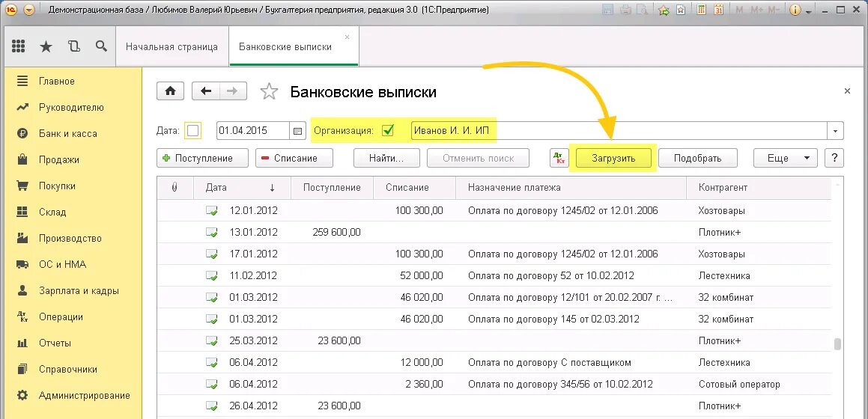
Task: Go to the home page via house button
Action: pos(171,91)
